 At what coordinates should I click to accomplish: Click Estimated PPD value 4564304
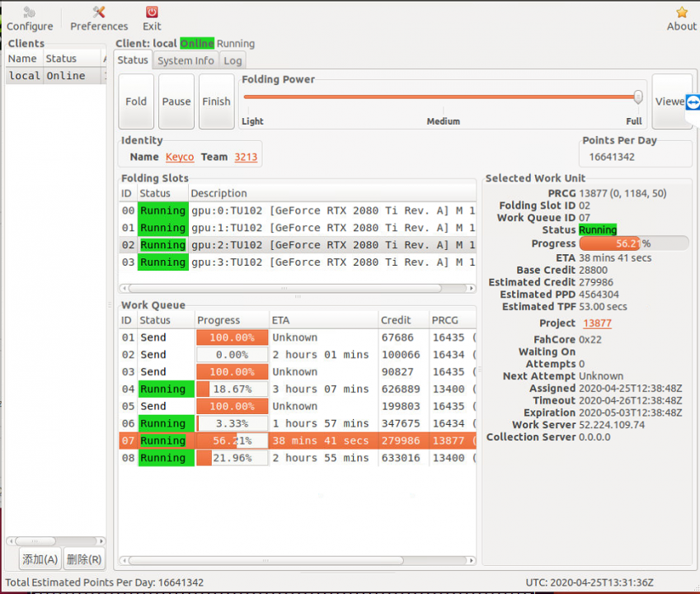(x=599, y=295)
